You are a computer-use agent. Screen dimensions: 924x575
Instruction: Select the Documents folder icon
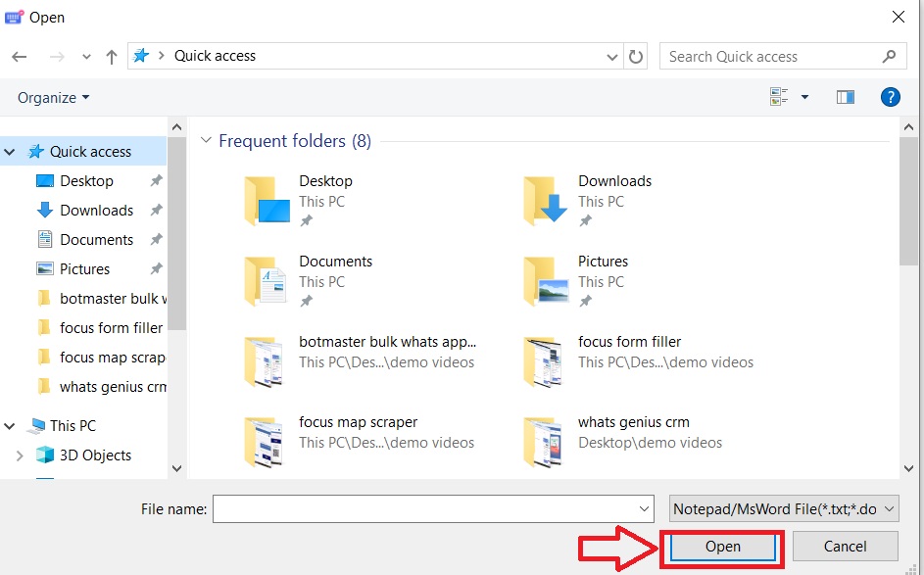(266, 281)
